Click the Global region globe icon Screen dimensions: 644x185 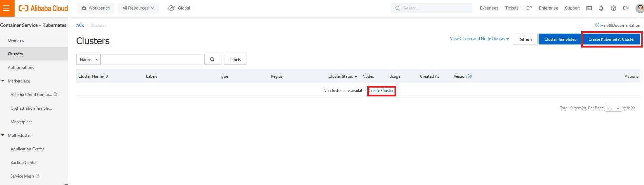click(171, 8)
